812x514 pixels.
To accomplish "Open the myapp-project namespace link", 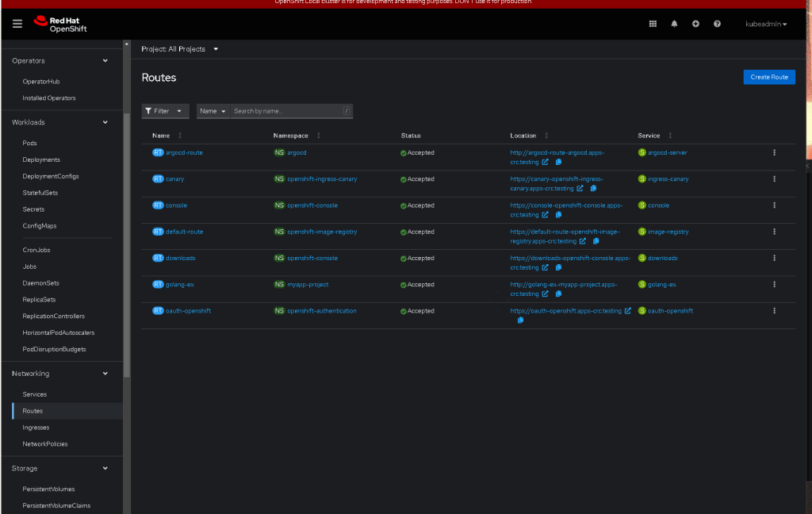I will coord(308,285).
